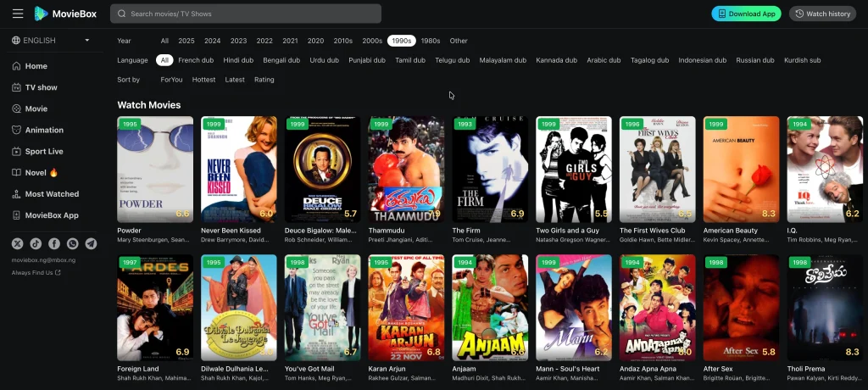Select year filter 2000s
Viewport: 868px width, 390px height.
pyautogui.click(x=372, y=41)
